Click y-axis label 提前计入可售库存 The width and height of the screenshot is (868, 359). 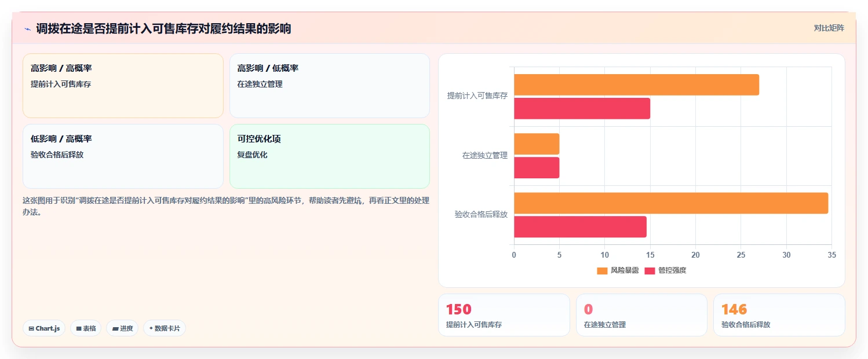[x=477, y=96]
